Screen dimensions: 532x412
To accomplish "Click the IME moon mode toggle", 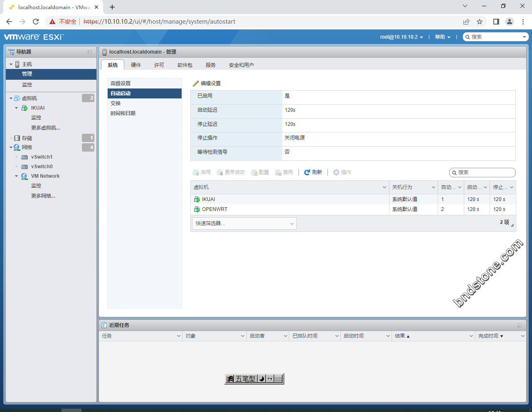I will pos(261,379).
